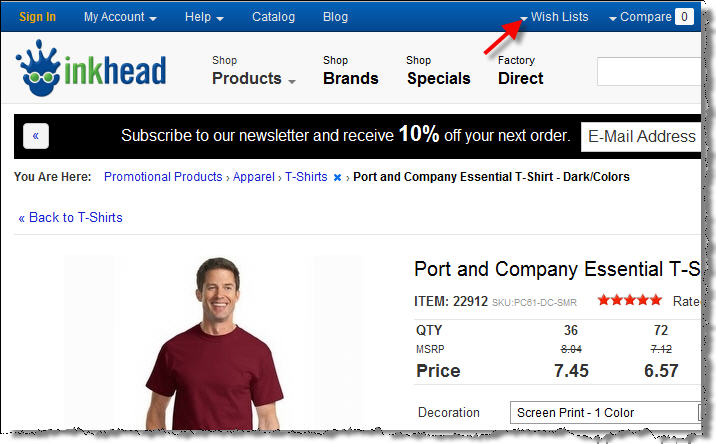Open the My Account dropdown
Screen dimensions: 716x444
[120, 17]
